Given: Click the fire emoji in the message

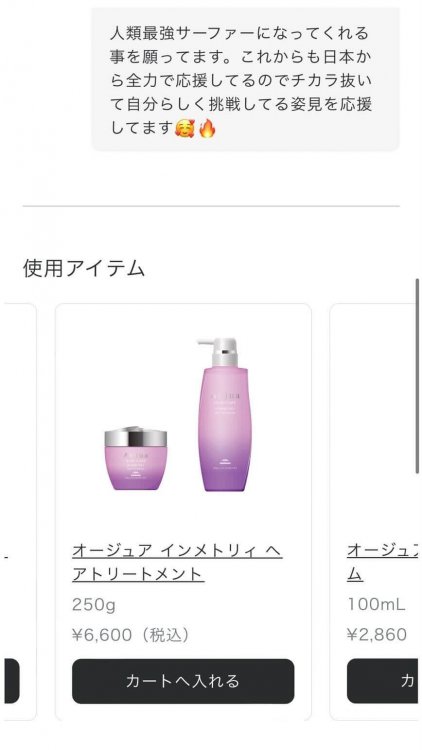Looking at the screenshot, I should coord(207,128).
